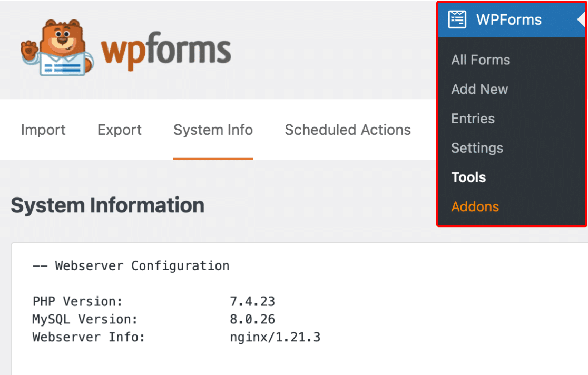Click the 'Webserver Info:' label
This screenshot has height=375, width=588.
tap(89, 337)
